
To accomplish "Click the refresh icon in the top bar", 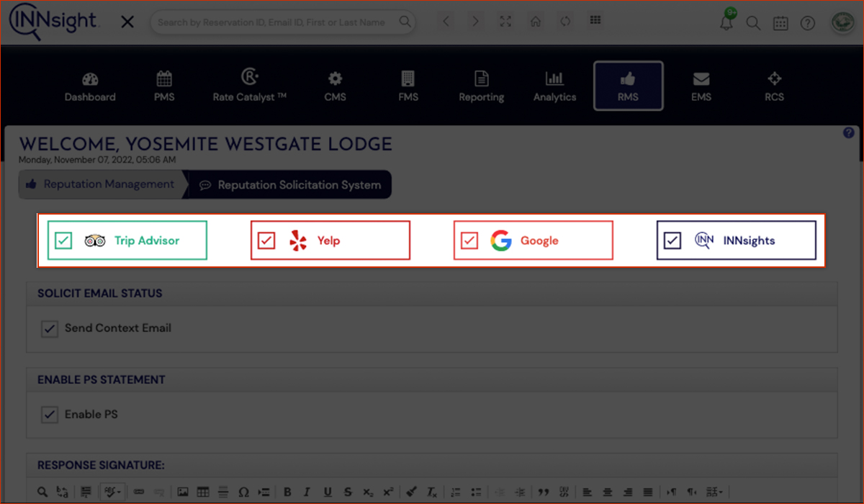I will point(565,22).
